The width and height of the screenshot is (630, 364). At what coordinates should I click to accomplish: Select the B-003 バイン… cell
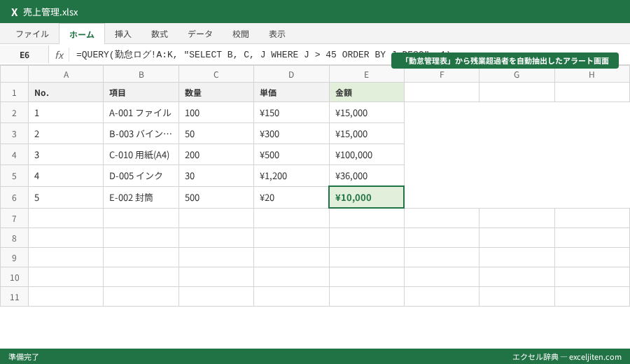tap(141, 134)
